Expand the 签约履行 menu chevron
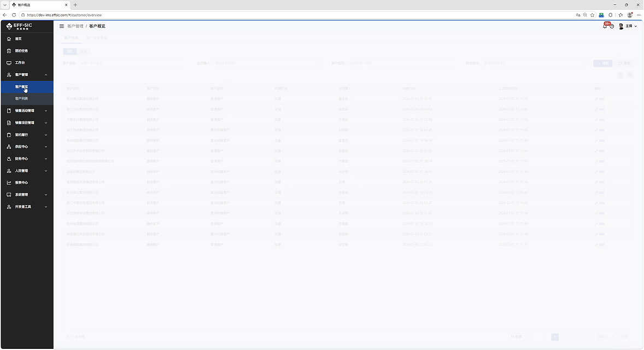This screenshot has width=644, height=350. (46, 135)
